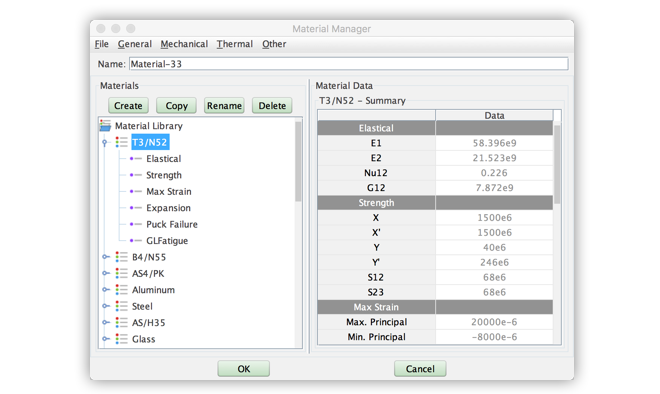Viewport: 660px width, 394px height.
Task: Click the Copy button
Action: tap(176, 106)
